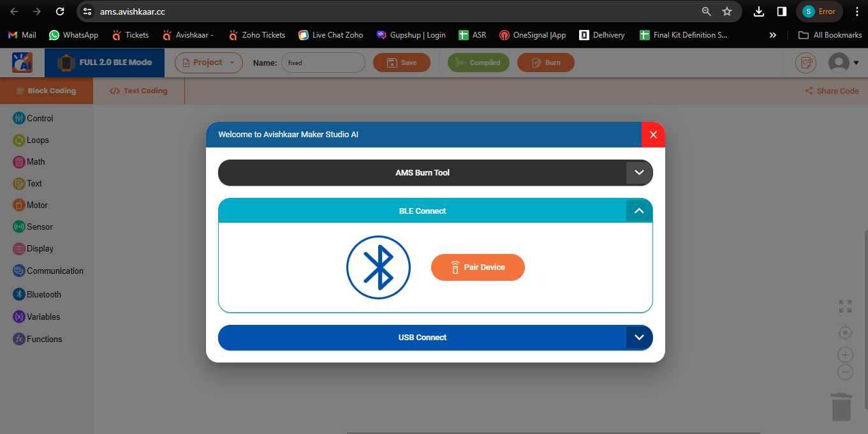Zoom in the workspace
The width and height of the screenshot is (868, 434).
point(845,355)
